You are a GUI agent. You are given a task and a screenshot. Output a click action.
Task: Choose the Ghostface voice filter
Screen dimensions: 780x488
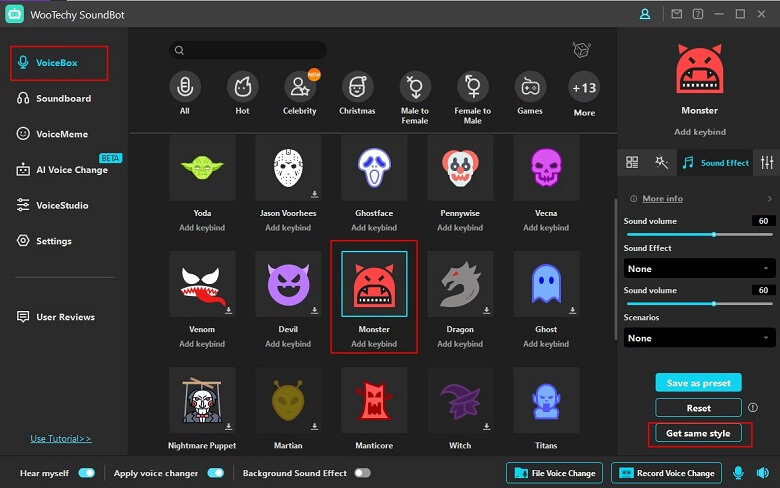click(x=374, y=169)
